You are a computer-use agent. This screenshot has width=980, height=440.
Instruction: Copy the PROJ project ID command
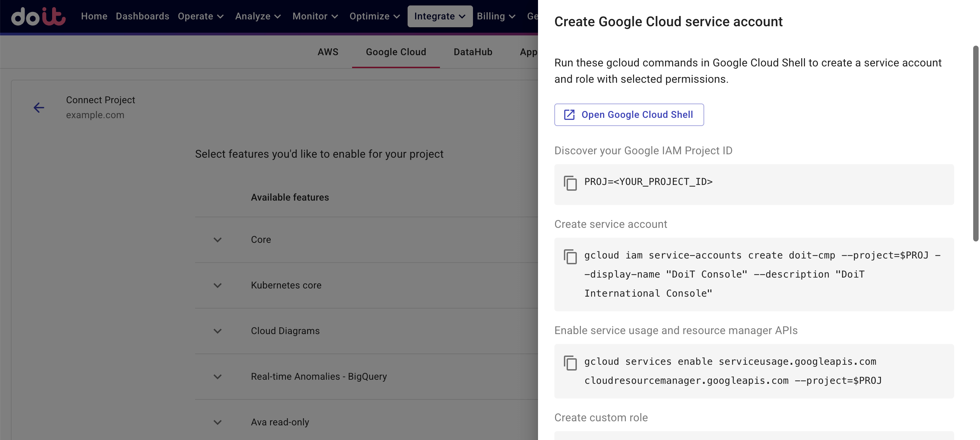click(570, 183)
